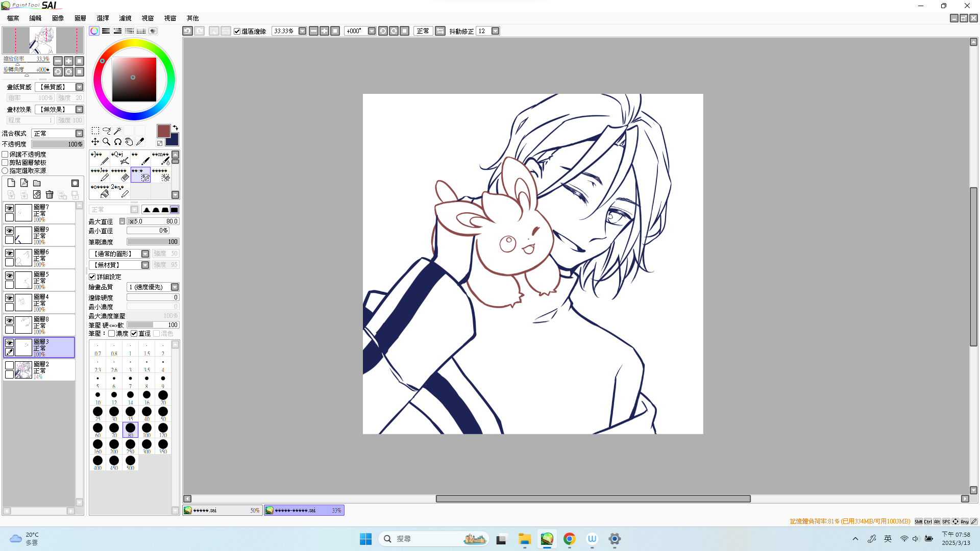
Task: Hide layer 圖層9
Action: coord(9,231)
